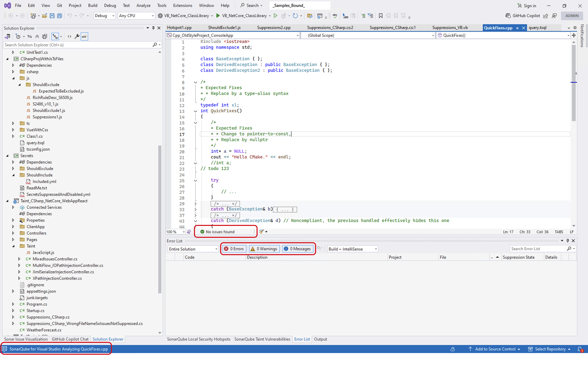The height and width of the screenshot is (367, 588).
Task: Collapse All items in Solution Explorer
Action: (x=37, y=36)
